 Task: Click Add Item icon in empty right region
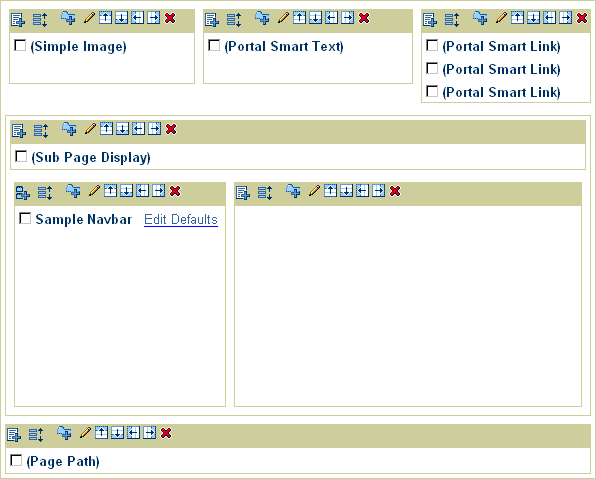click(243, 192)
